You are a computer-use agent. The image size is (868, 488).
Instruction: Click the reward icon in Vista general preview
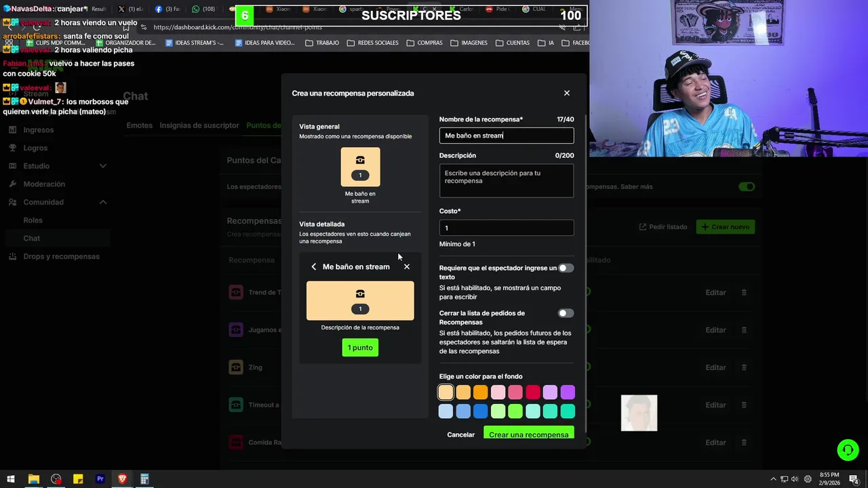pos(360,167)
